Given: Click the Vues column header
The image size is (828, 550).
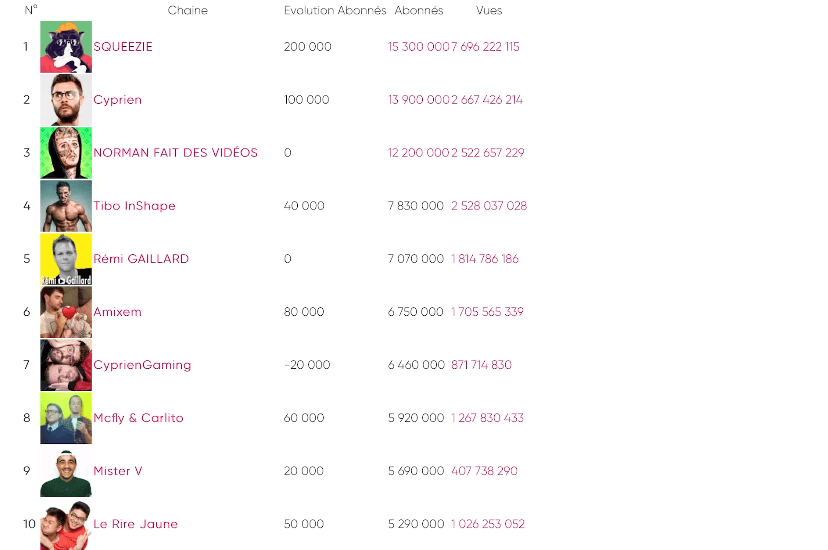Looking at the screenshot, I should click(489, 11).
